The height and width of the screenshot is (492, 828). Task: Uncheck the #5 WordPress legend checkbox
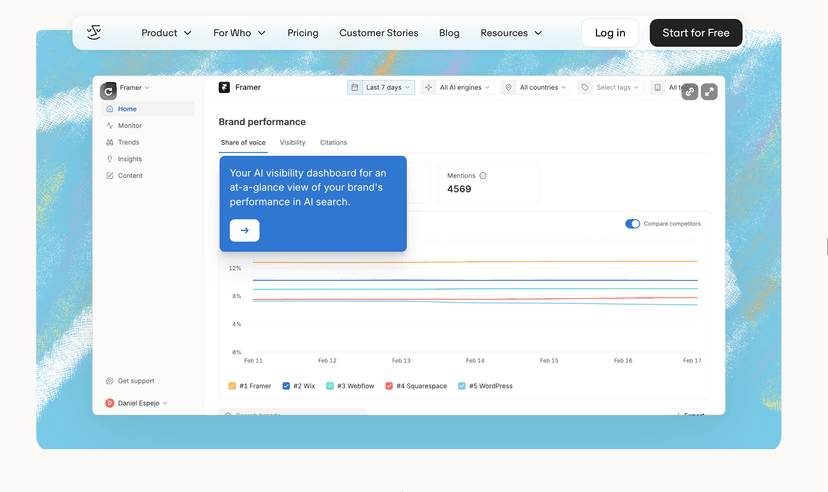tap(462, 386)
